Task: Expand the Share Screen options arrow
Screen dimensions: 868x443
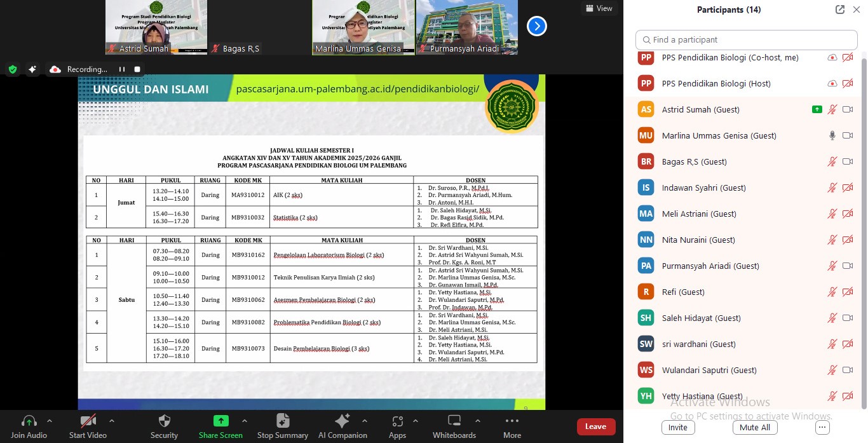Action: pos(245,421)
